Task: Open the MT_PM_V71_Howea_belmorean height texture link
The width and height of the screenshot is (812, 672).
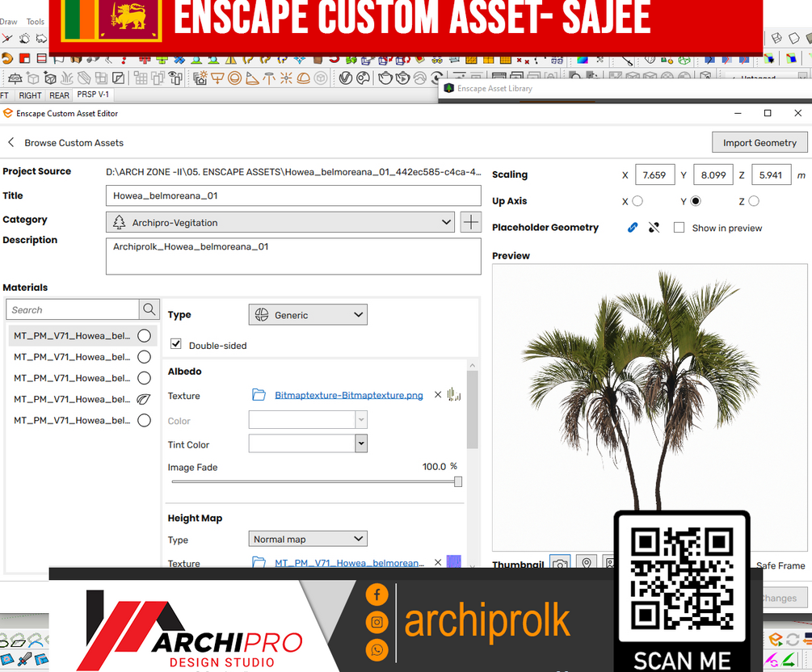Action: (x=349, y=563)
